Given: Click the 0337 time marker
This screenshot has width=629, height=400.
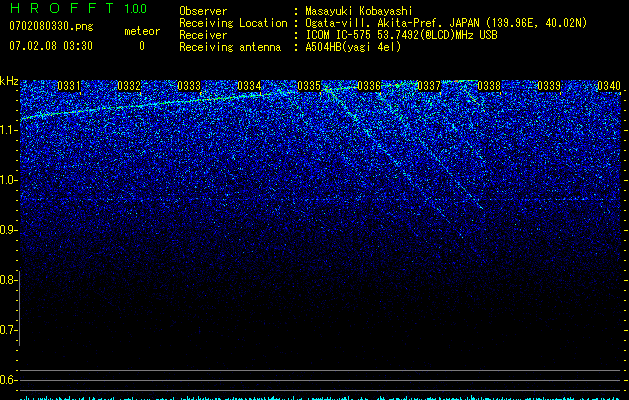Looking at the screenshot, I should coord(429,86).
